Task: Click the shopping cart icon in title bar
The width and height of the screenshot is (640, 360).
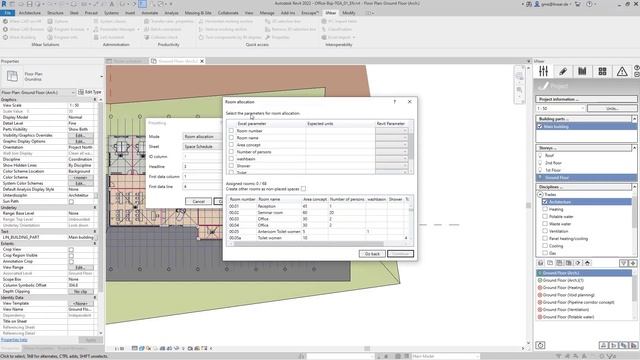Action: click(x=578, y=4)
